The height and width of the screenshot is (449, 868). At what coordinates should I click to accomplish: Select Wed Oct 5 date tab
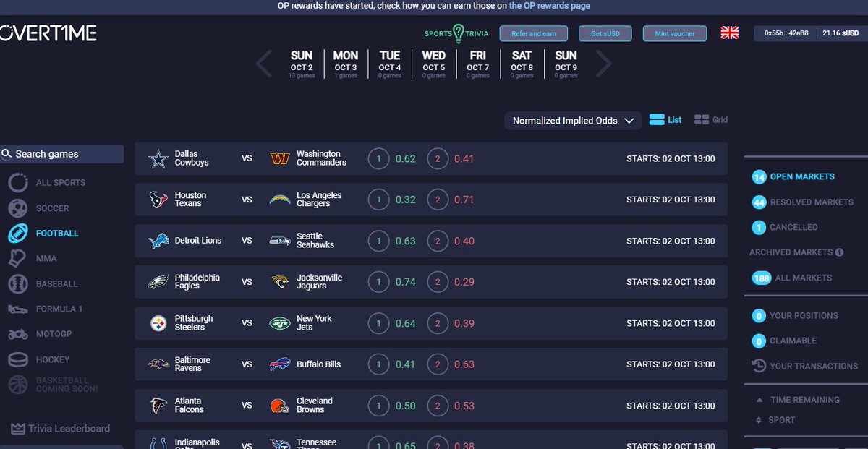[x=434, y=64]
